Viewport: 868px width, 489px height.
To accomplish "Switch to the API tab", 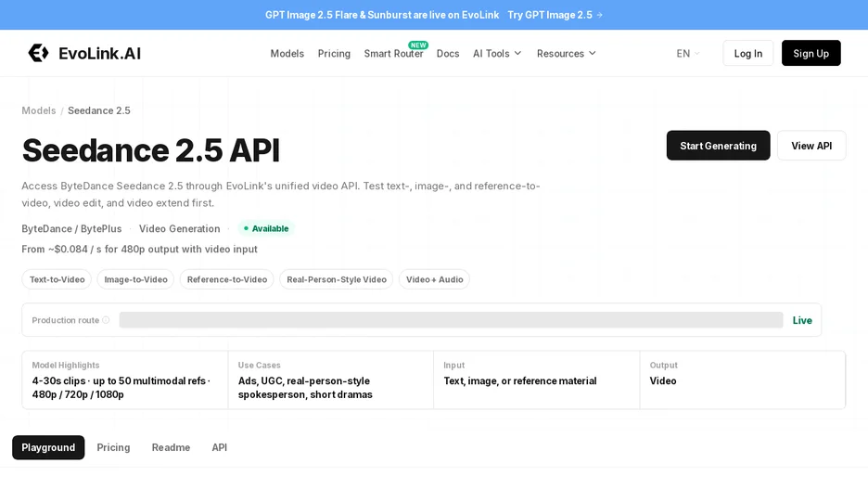I will (219, 447).
